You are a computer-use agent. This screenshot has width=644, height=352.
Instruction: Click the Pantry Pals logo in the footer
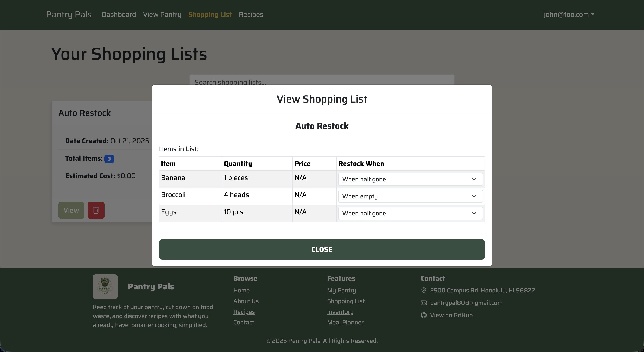[x=105, y=287]
